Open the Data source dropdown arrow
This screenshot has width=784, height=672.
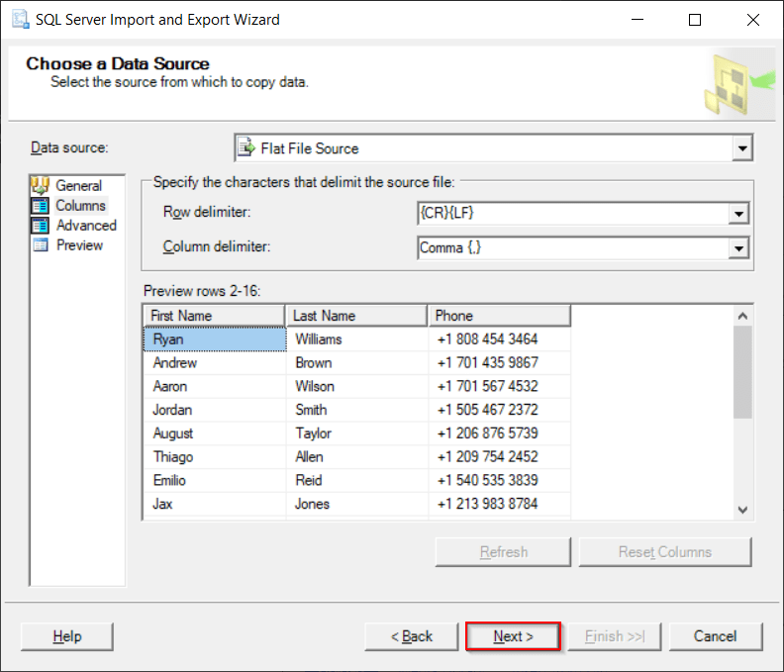pos(742,148)
